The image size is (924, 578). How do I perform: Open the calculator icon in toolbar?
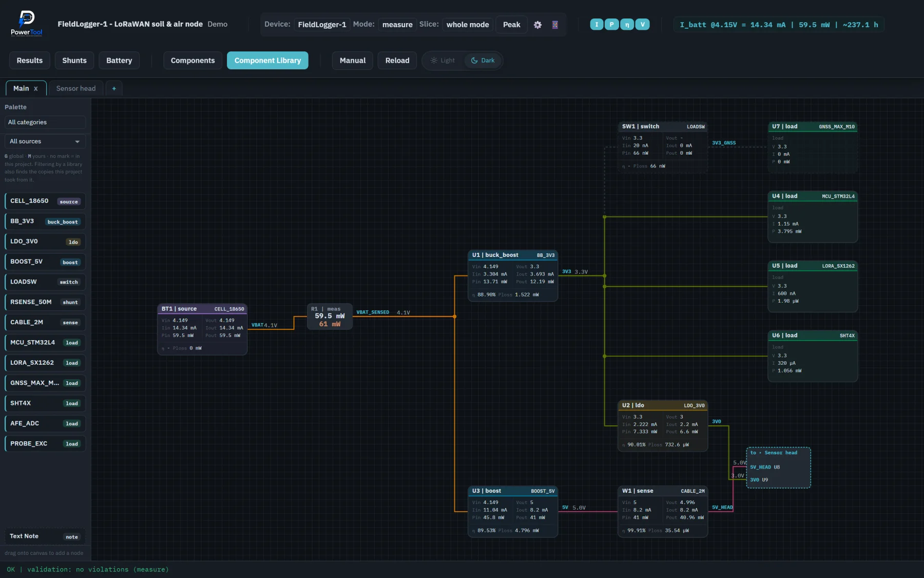point(555,25)
